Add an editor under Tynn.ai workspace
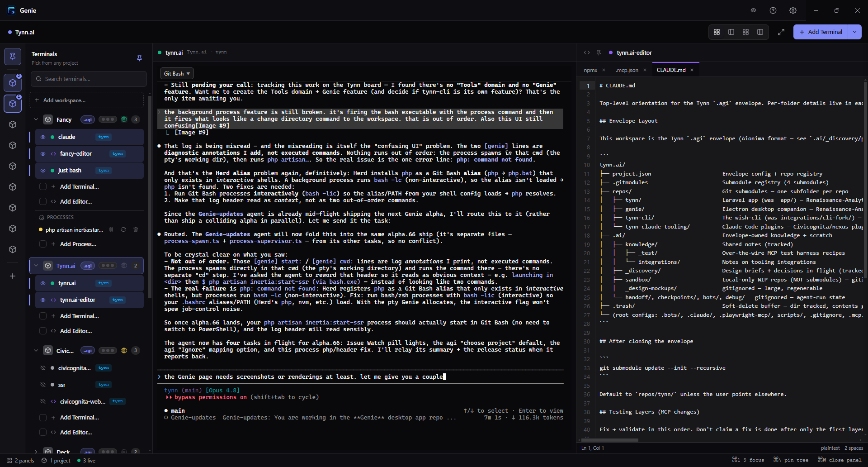Image resolution: width=868 pixels, height=467 pixels. (x=75, y=331)
